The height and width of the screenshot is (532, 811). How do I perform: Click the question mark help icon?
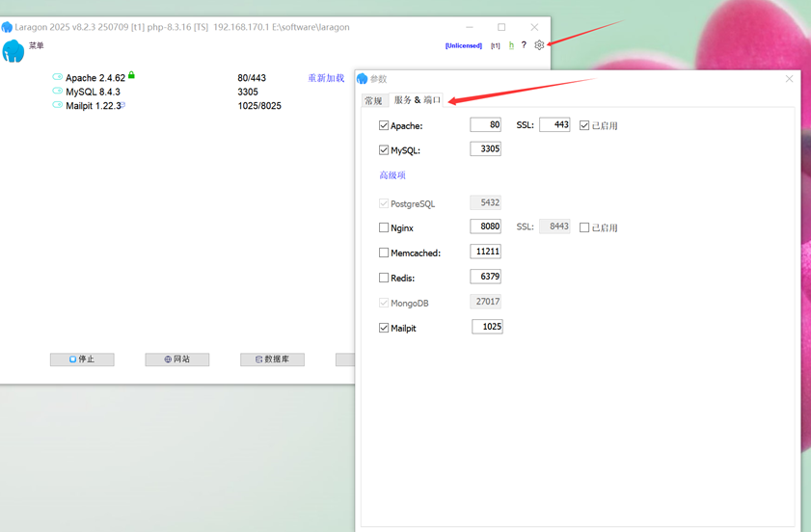coord(524,45)
